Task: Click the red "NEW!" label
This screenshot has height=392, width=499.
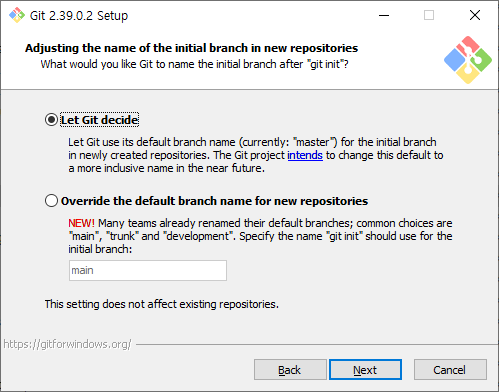Action: click(81, 223)
